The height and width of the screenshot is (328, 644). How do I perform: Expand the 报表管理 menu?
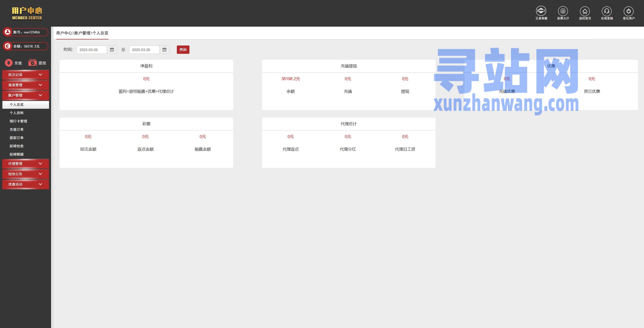[x=26, y=85]
